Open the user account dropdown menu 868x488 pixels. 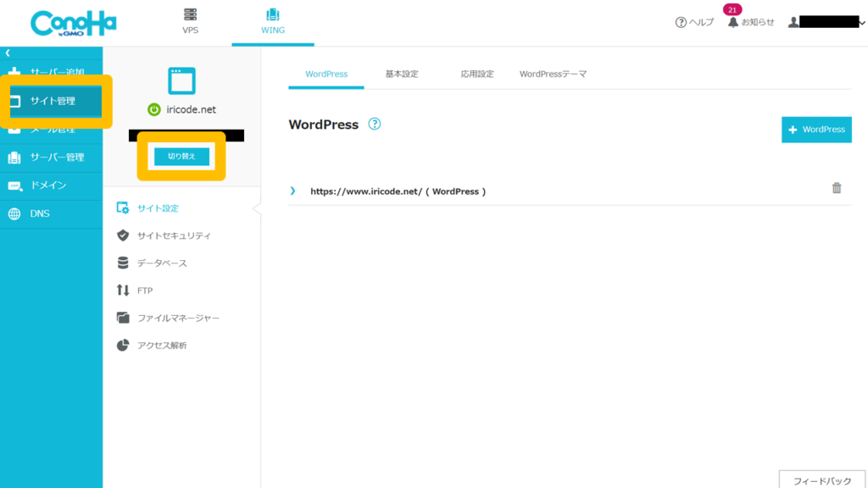827,22
